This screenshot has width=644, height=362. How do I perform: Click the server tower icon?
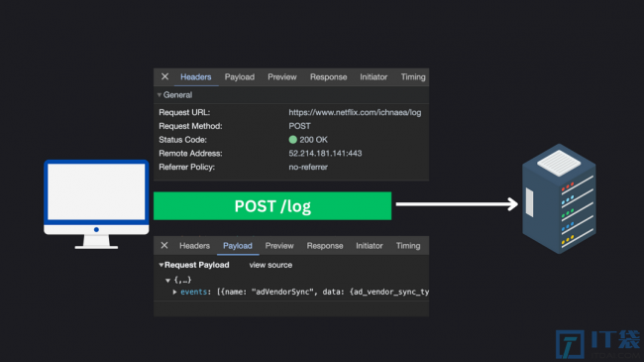pyautogui.click(x=559, y=198)
